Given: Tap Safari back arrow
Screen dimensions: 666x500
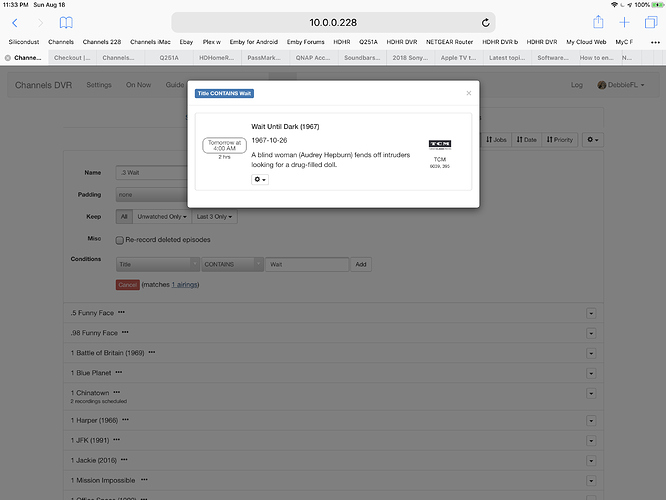Looking at the screenshot, I should [15, 22].
